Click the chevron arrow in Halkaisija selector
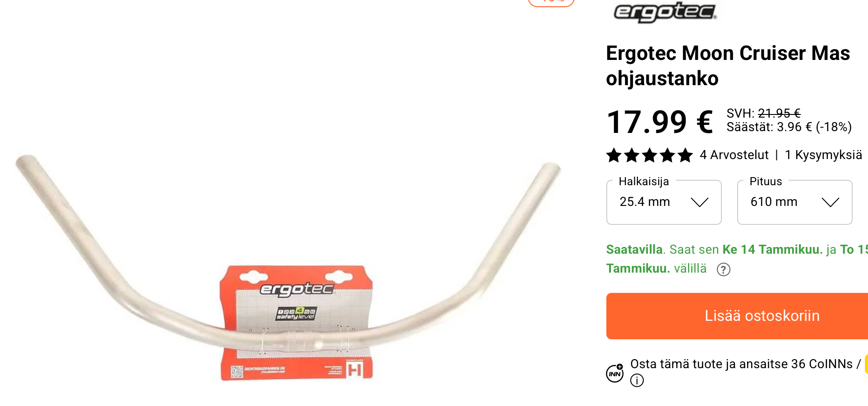This screenshot has height=406, width=868. pos(700,202)
